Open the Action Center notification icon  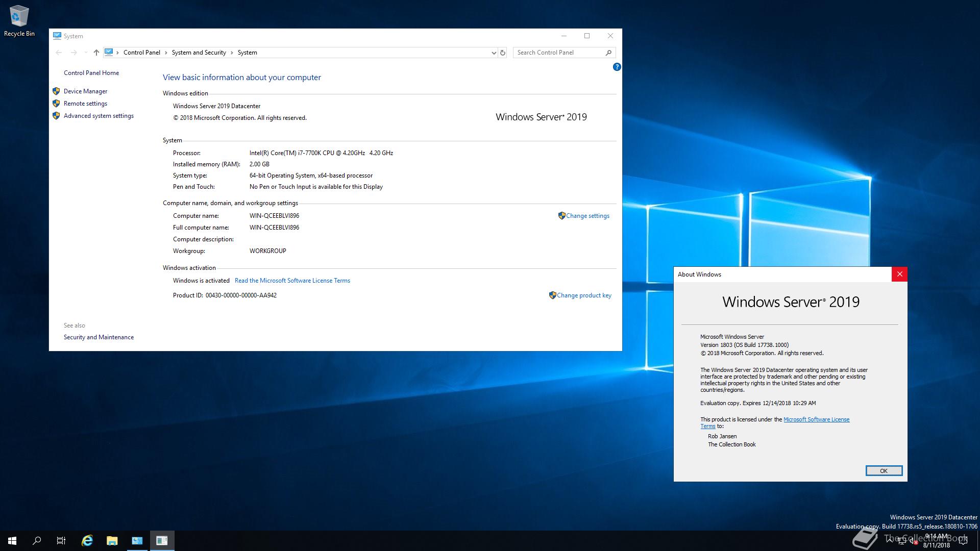(x=963, y=541)
